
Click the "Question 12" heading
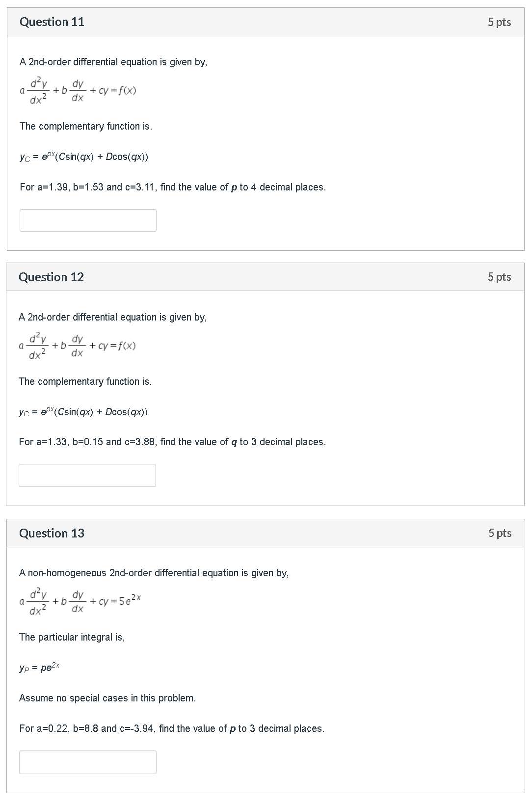52,277
